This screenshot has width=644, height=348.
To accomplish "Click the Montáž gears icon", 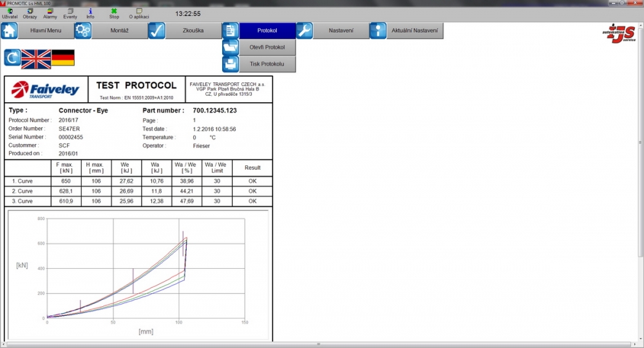I will [x=83, y=31].
